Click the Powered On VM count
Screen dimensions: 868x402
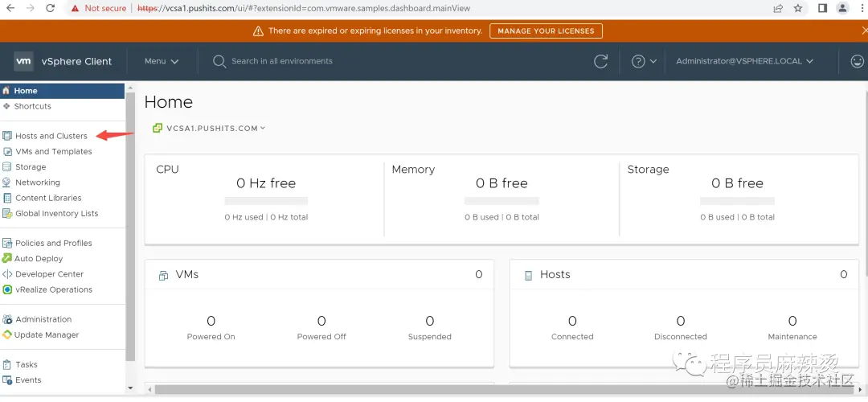click(x=211, y=321)
